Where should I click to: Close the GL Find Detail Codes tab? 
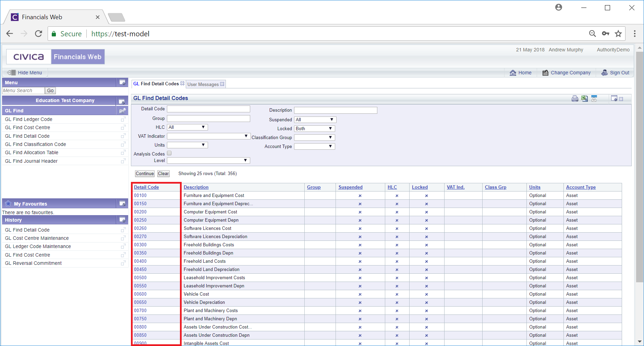click(182, 83)
